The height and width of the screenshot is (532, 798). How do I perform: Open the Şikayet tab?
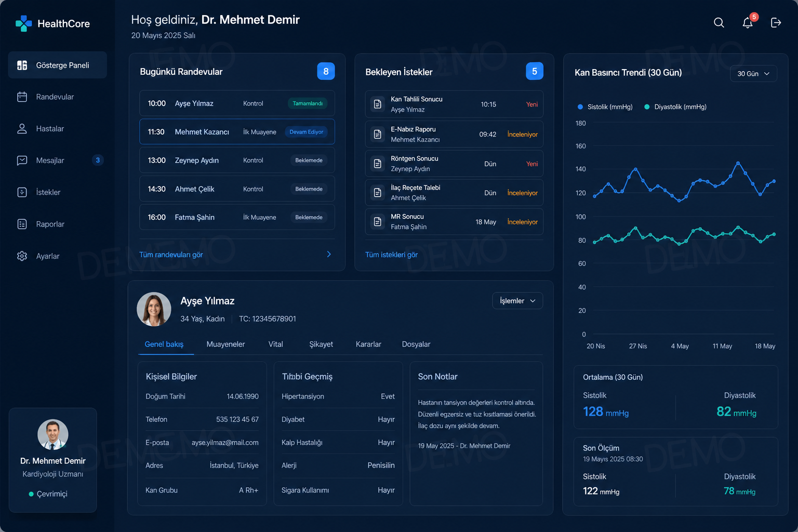(321, 344)
